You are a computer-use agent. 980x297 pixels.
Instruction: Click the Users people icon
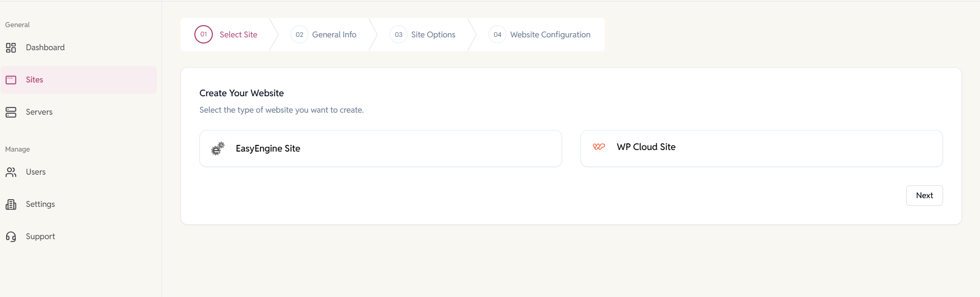tap(11, 172)
